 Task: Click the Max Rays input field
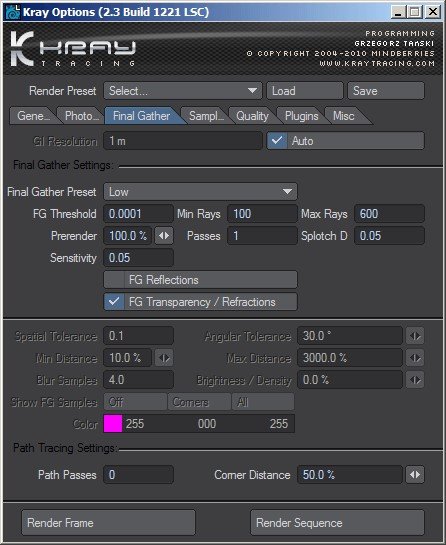tap(389, 214)
